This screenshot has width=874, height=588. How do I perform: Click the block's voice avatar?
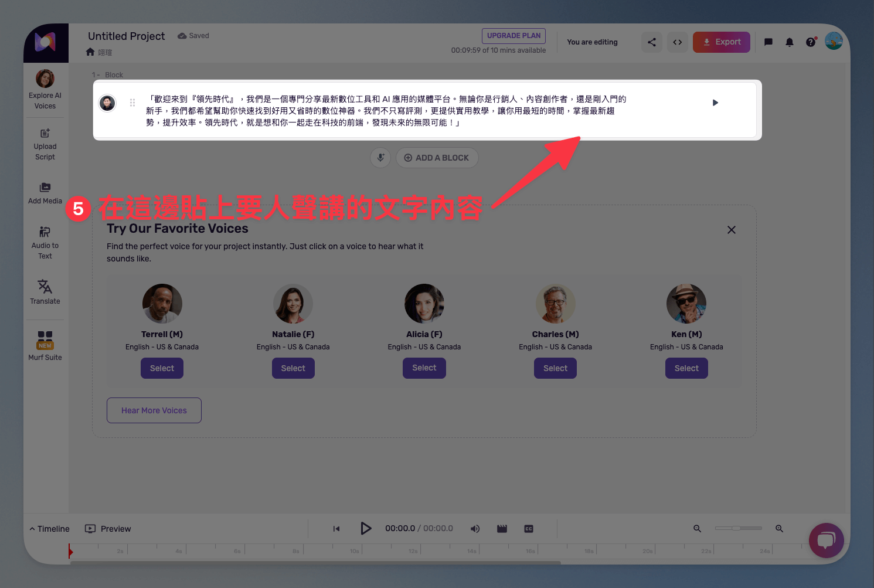[107, 103]
